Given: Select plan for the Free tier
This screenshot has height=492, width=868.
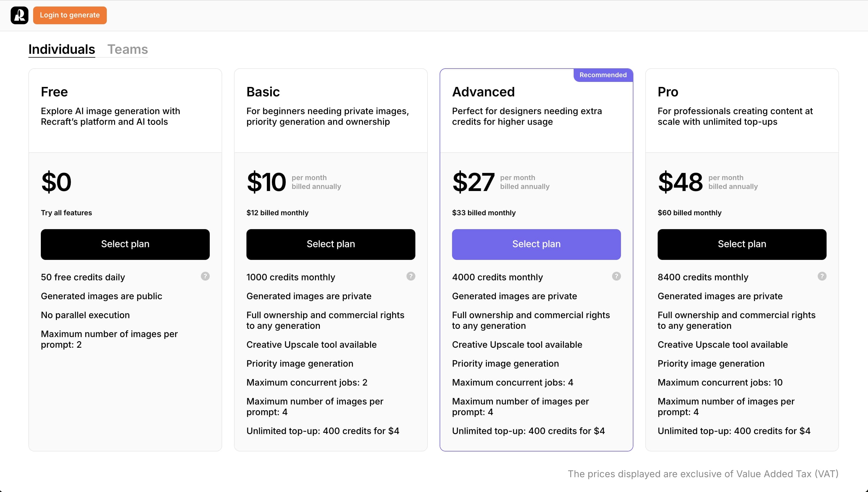Looking at the screenshot, I should (125, 244).
